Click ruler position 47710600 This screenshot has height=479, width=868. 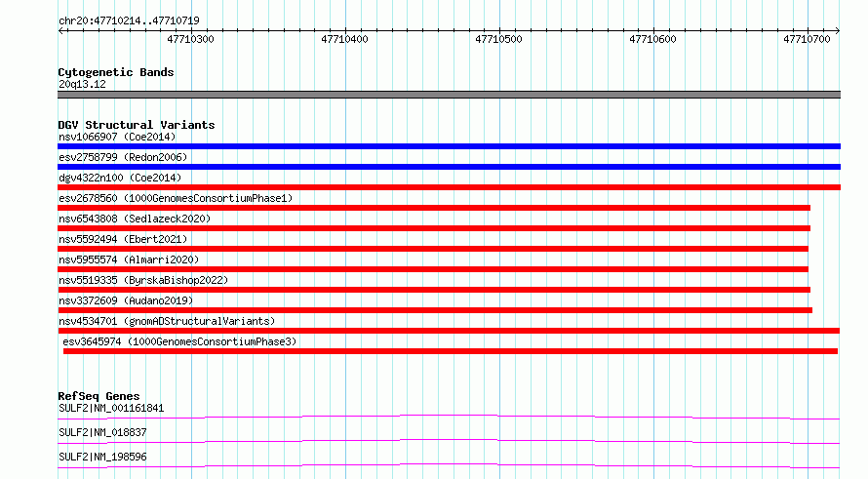coord(652,39)
